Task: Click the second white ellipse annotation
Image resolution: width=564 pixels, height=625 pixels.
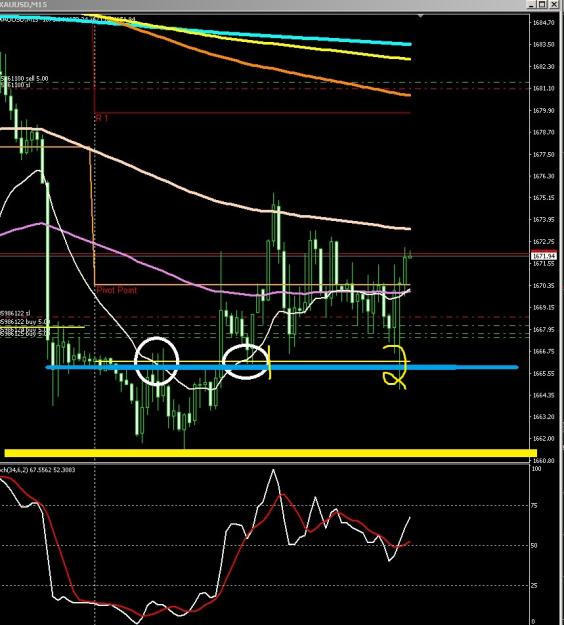Action: [x=245, y=362]
